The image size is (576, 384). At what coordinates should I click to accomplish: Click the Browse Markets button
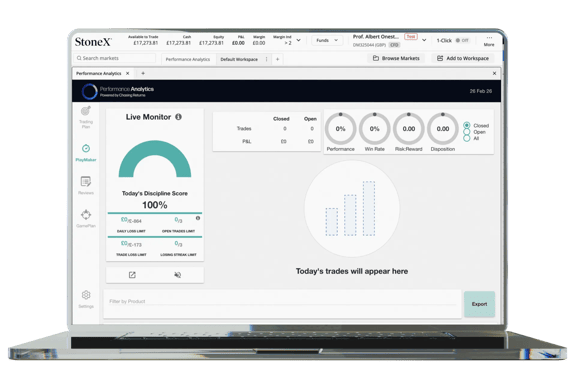pyautogui.click(x=396, y=58)
